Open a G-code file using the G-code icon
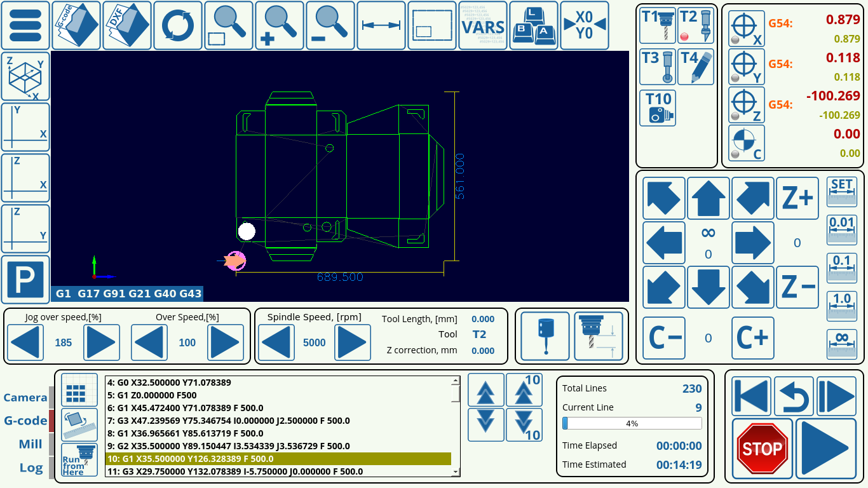 tap(76, 25)
